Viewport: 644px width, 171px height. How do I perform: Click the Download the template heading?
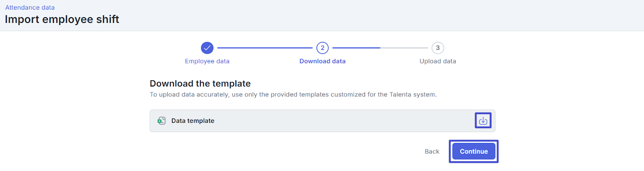200,83
